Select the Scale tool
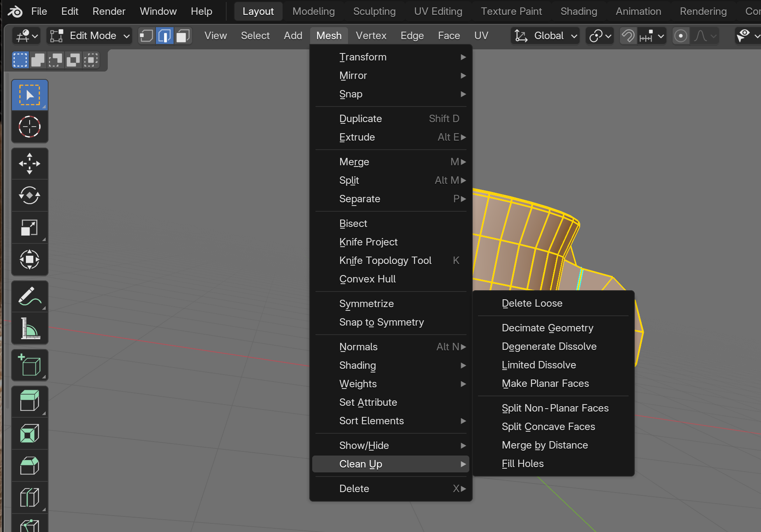The image size is (761, 532). point(30,227)
